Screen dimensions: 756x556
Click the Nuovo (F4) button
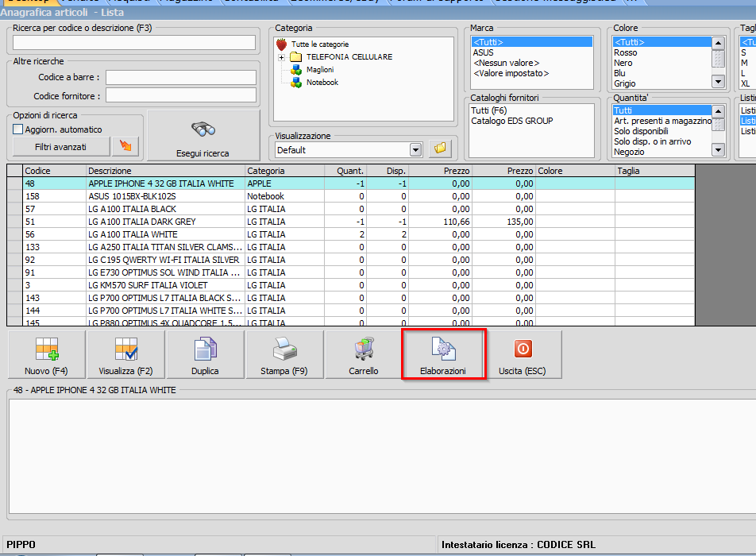47,355
